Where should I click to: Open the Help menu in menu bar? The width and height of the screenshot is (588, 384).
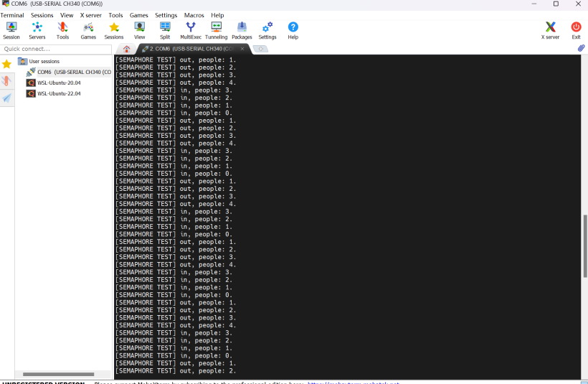tap(217, 15)
